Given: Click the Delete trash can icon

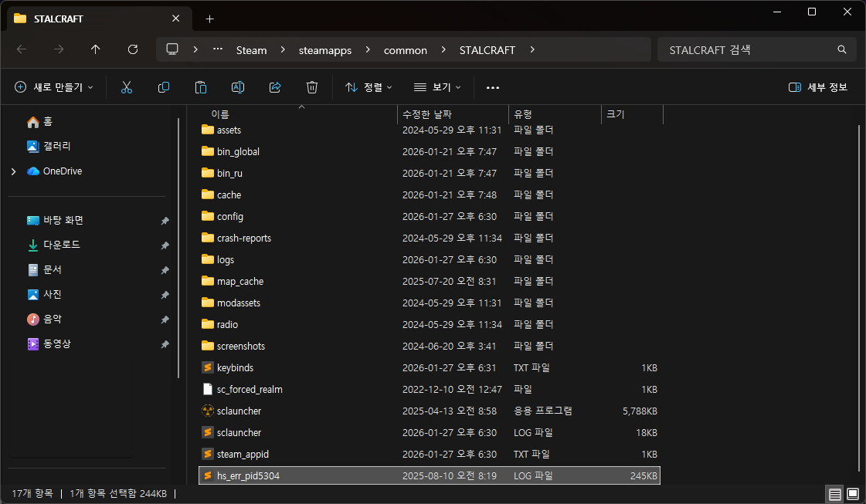Looking at the screenshot, I should (x=312, y=87).
